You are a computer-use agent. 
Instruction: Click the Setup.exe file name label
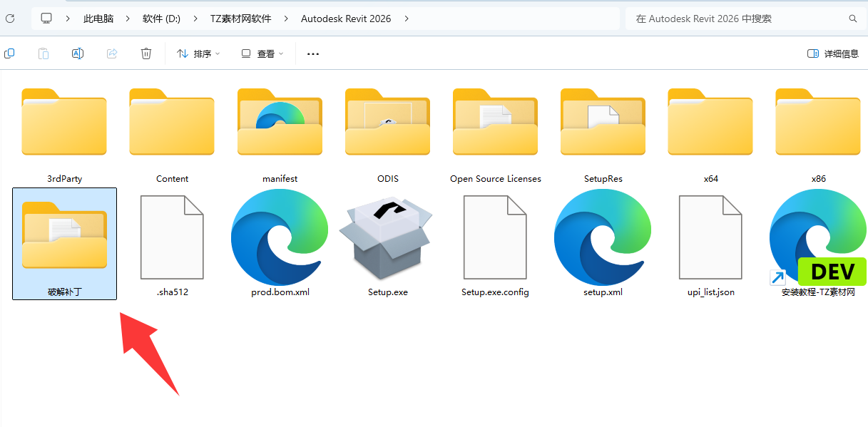388,292
